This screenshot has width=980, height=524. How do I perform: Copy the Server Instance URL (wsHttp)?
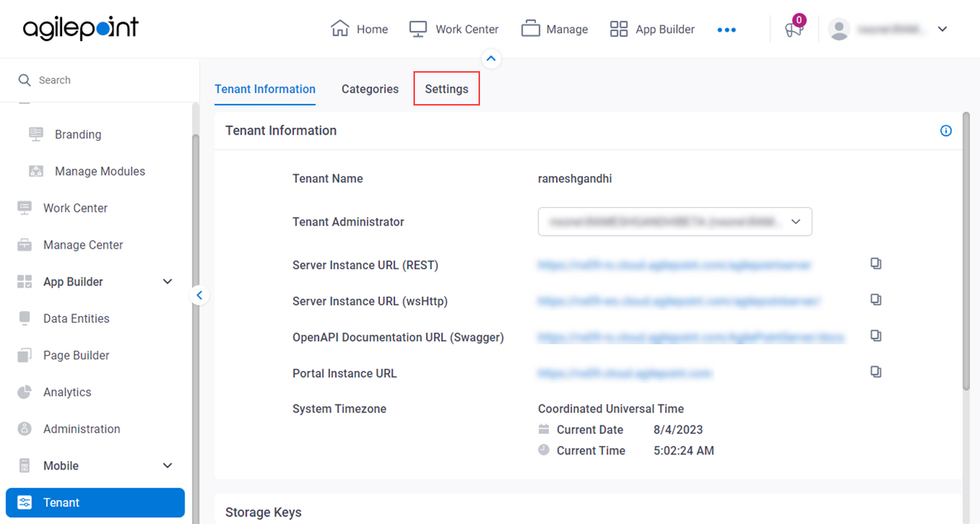click(876, 300)
